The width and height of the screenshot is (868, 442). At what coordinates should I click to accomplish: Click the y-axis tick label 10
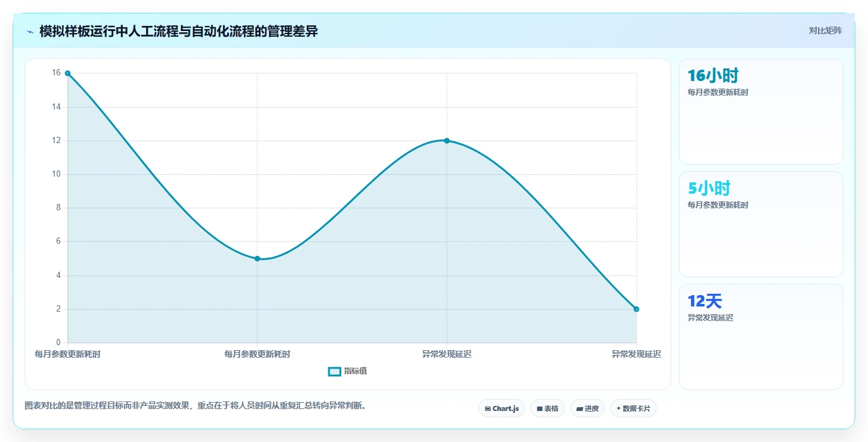click(x=56, y=174)
